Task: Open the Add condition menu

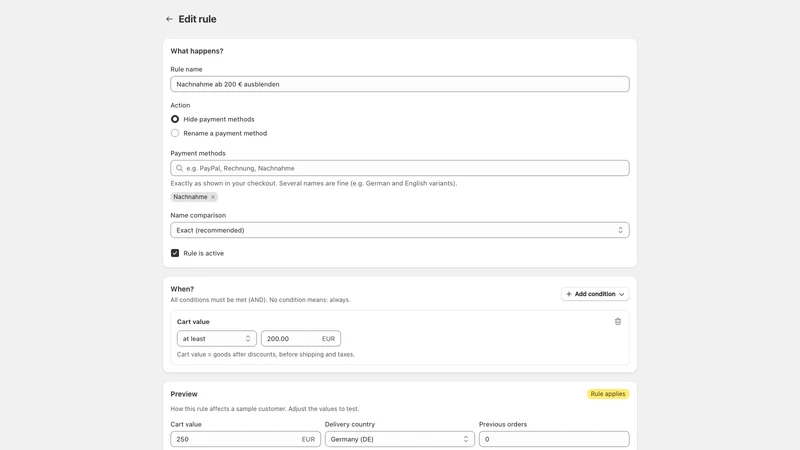Action: click(x=595, y=294)
